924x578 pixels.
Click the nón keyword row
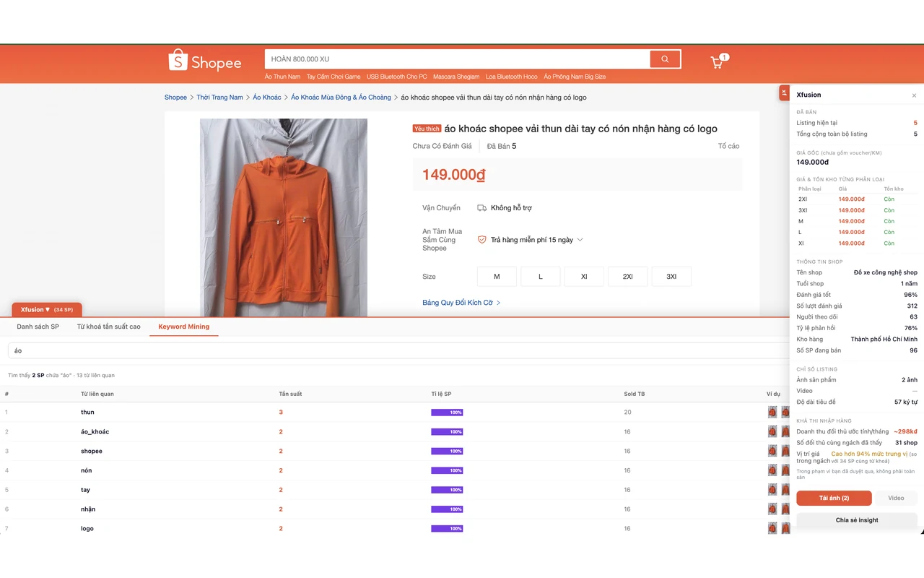point(395,470)
